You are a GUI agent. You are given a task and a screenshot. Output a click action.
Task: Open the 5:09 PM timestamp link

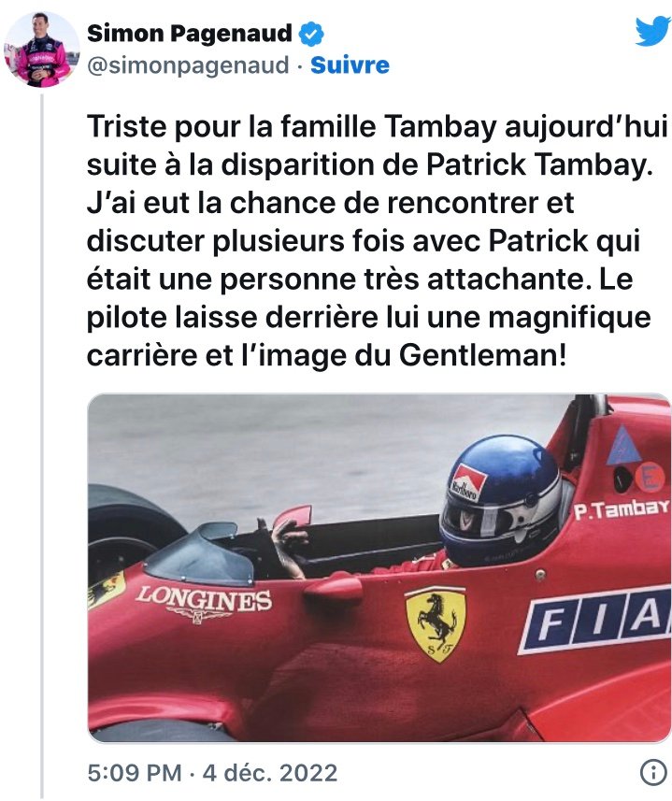[x=135, y=773]
